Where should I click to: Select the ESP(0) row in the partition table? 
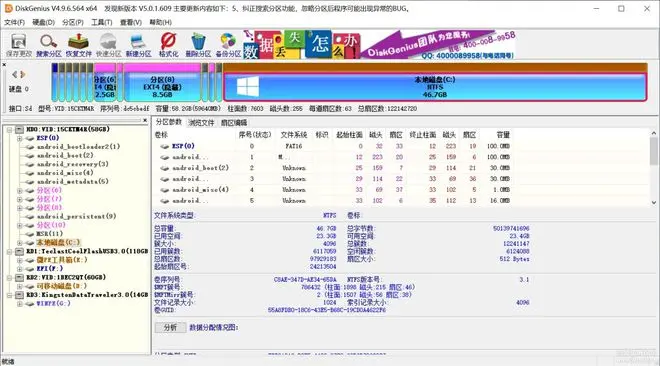pyautogui.click(x=333, y=146)
